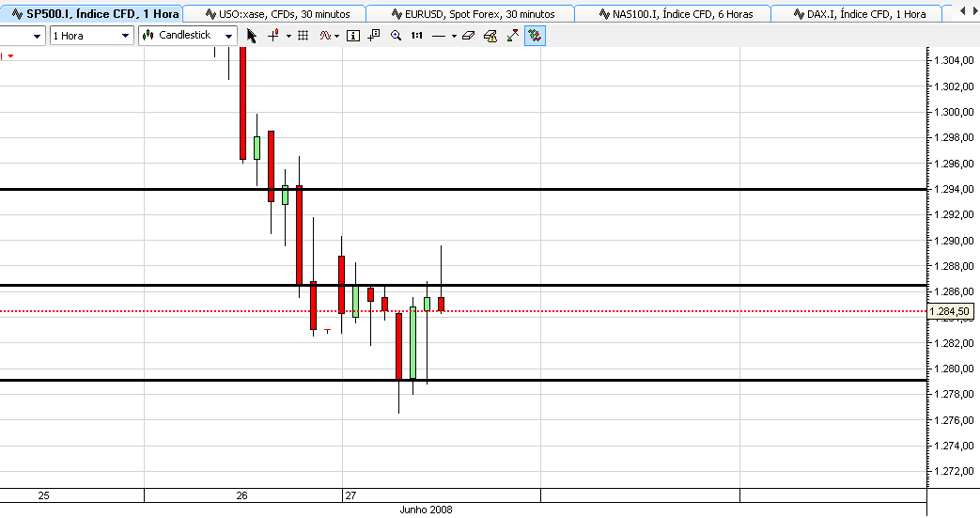Add an indicator with the wave icon
Viewport: 980px width, 518px height.
coord(325,36)
